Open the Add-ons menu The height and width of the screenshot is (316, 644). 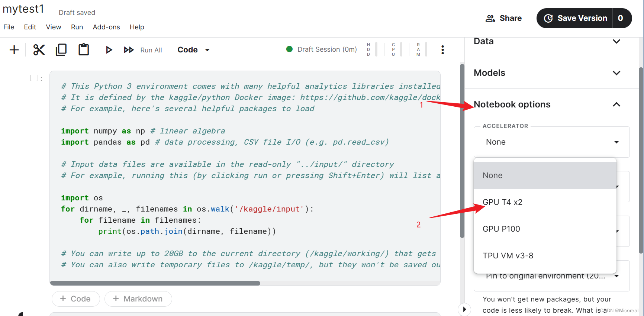coord(106,27)
